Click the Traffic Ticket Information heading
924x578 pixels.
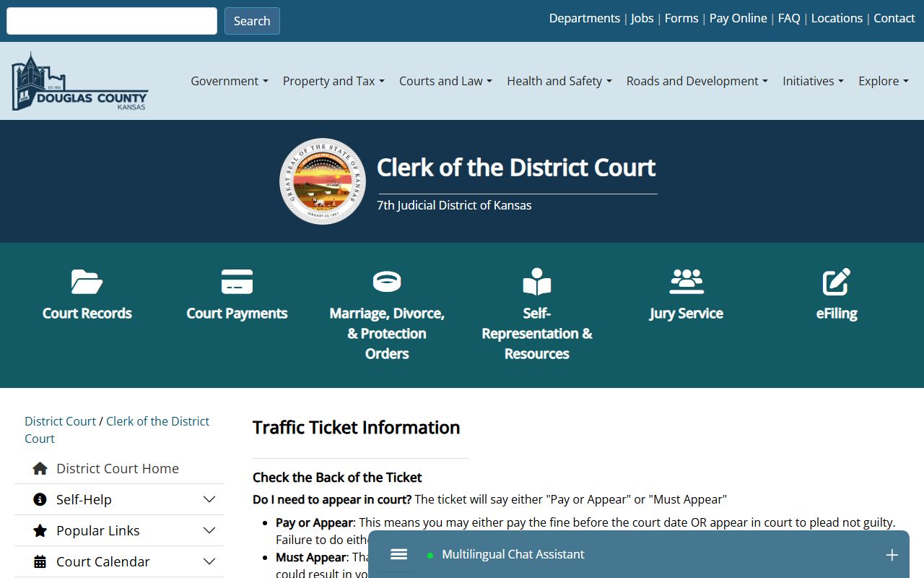356,428
